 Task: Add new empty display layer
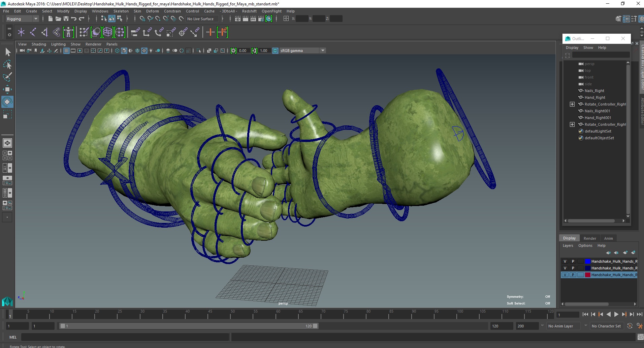point(625,253)
